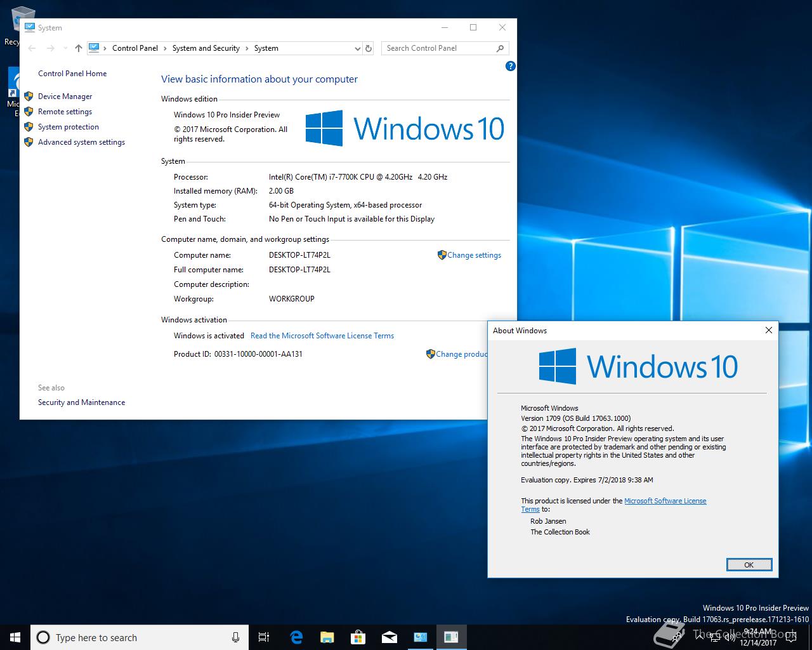This screenshot has width=812, height=650.
Task: Click the Type here to search box
Action: 140,637
